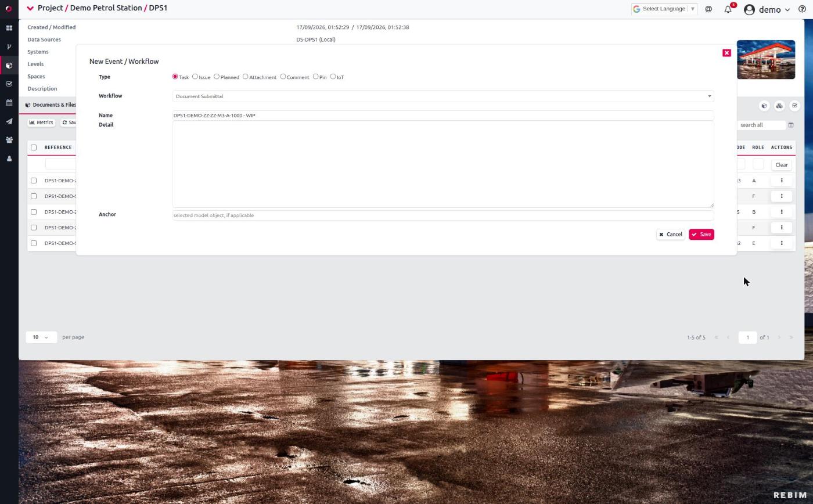Click the app logo in the sidebar
813x504 pixels.
click(9, 9)
